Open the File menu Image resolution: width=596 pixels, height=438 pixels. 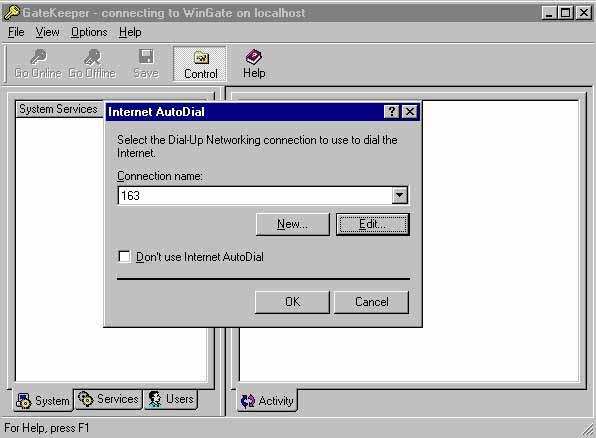click(x=16, y=32)
